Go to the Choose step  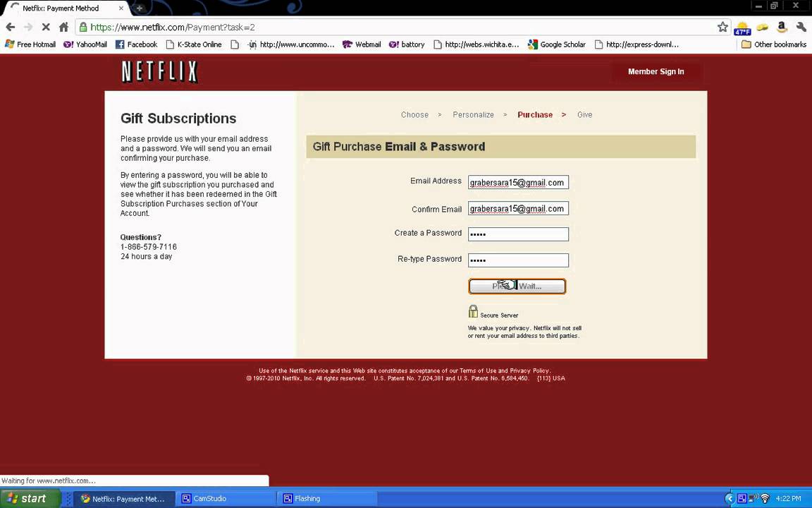(x=414, y=114)
